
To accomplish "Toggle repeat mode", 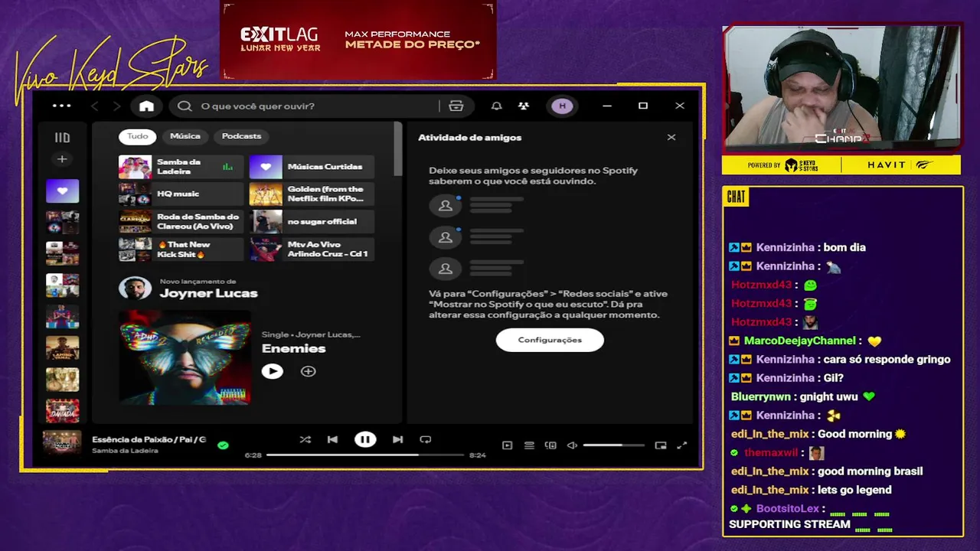I will point(426,439).
